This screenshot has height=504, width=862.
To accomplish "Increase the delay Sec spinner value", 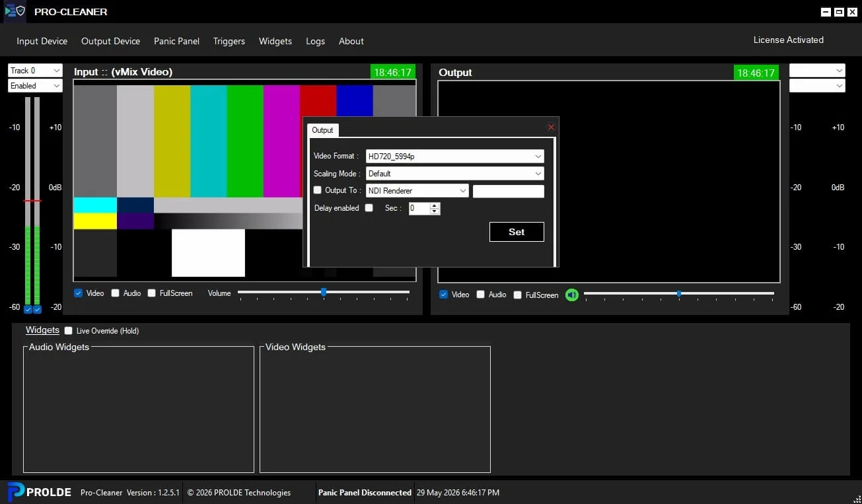I will 435,205.
